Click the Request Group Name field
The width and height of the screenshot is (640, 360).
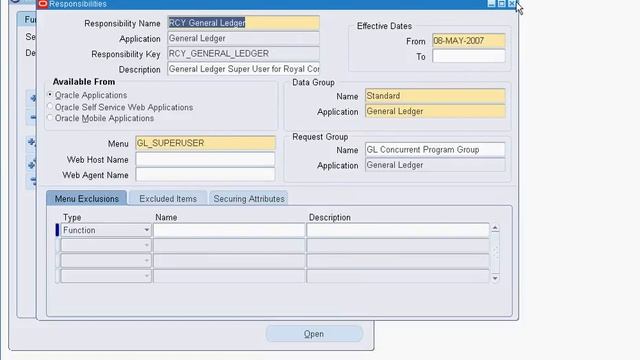coord(435,150)
